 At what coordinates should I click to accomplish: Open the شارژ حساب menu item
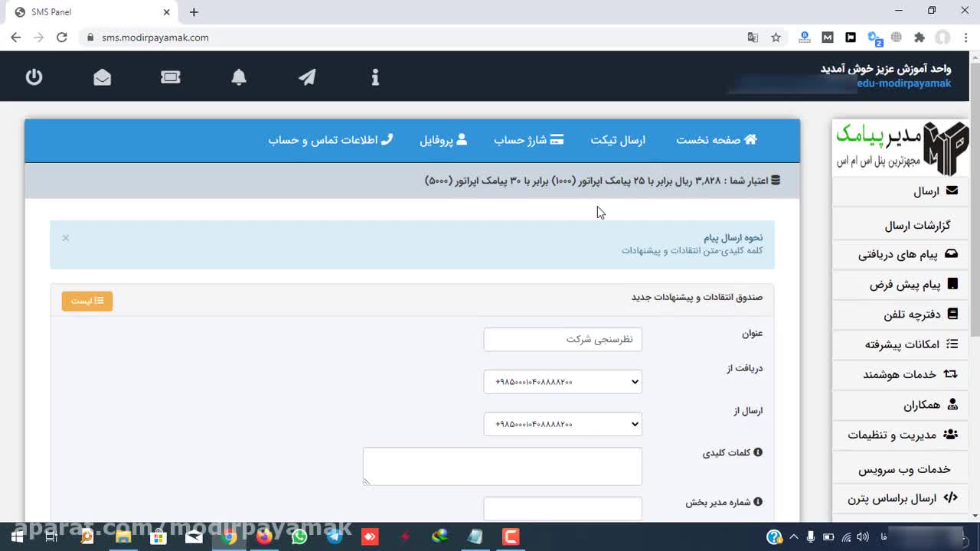[x=528, y=140]
